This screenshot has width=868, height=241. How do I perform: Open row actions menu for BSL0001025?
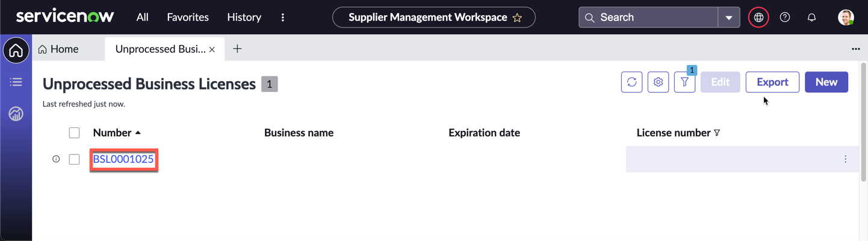point(845,159)
